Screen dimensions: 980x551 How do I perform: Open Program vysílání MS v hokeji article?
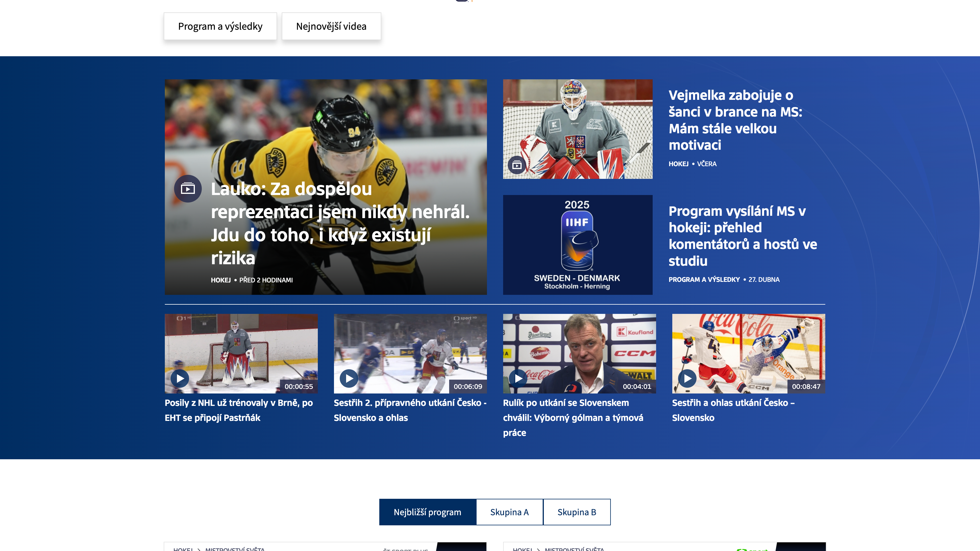point(743,236)
